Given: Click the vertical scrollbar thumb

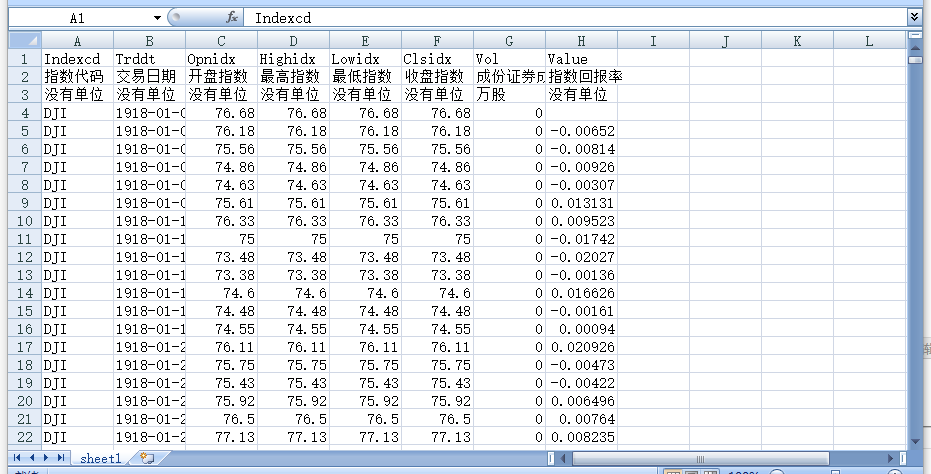Looking at the screenshot, I should (x=915, y=60).
